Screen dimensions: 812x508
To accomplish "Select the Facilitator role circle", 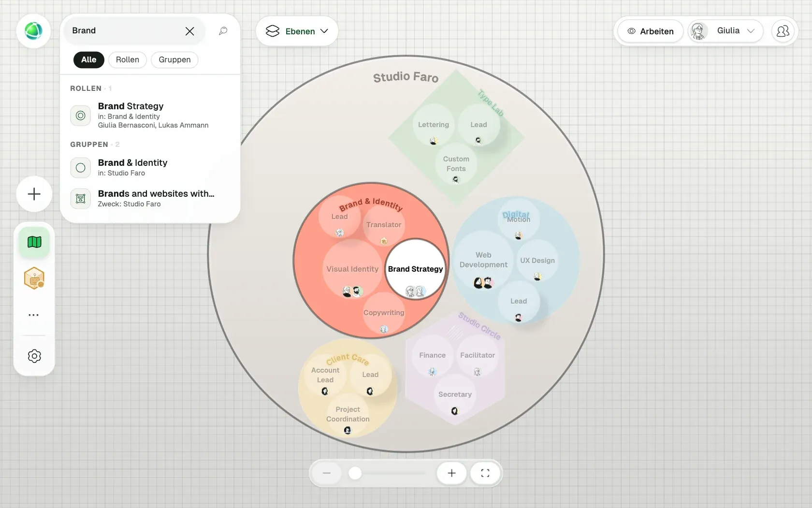I will click(478, 355).
